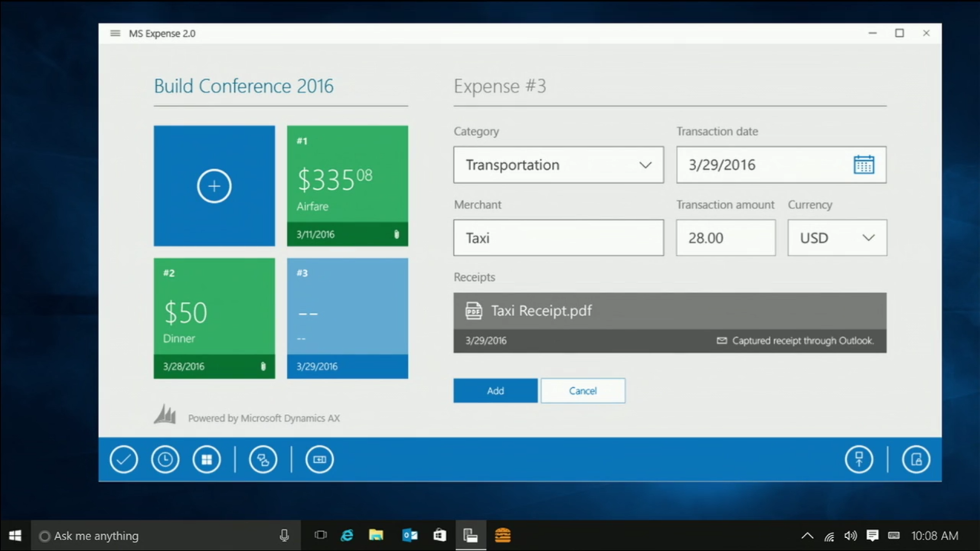Screen dimensions: 980x551
Task: Open the hamburger menu
Action: click(x=115, y=33)
